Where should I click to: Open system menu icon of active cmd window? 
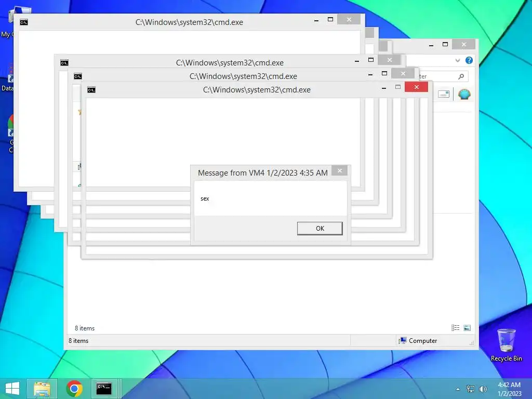click(91, 90)
